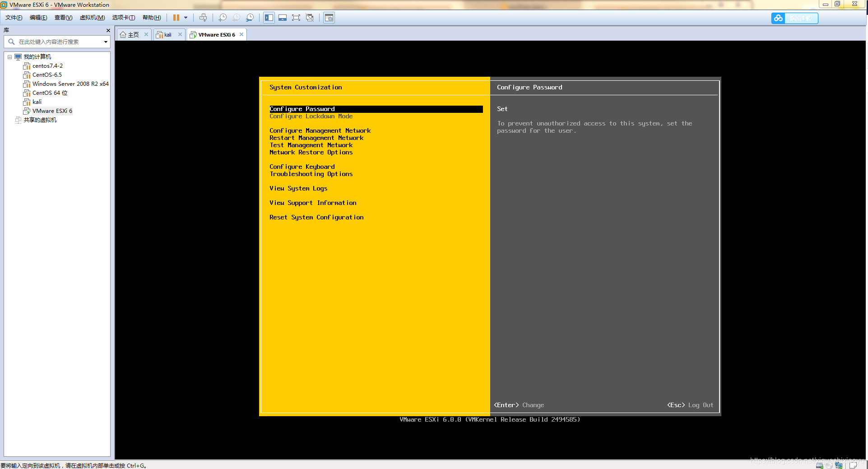Click the magnifier search icon in library
868x469 pixels.
pos(11,42)
